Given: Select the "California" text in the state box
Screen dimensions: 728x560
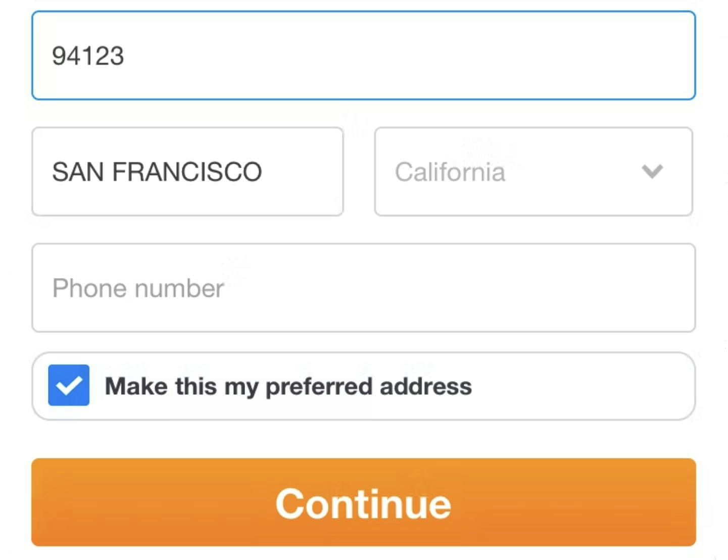Looking at the screenshot, I should coord(450,172).
